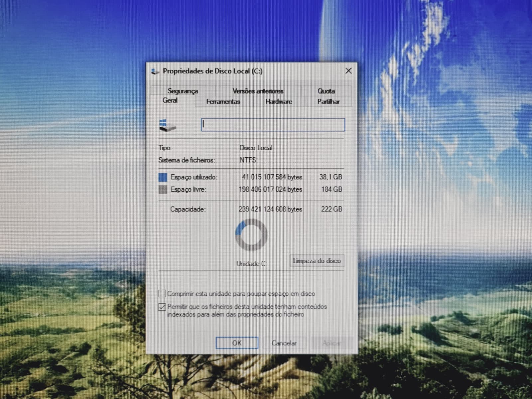The height and width of the screenshot is (399, 532).
Task: Confirm with the OK button
Action: coord(237,343)
